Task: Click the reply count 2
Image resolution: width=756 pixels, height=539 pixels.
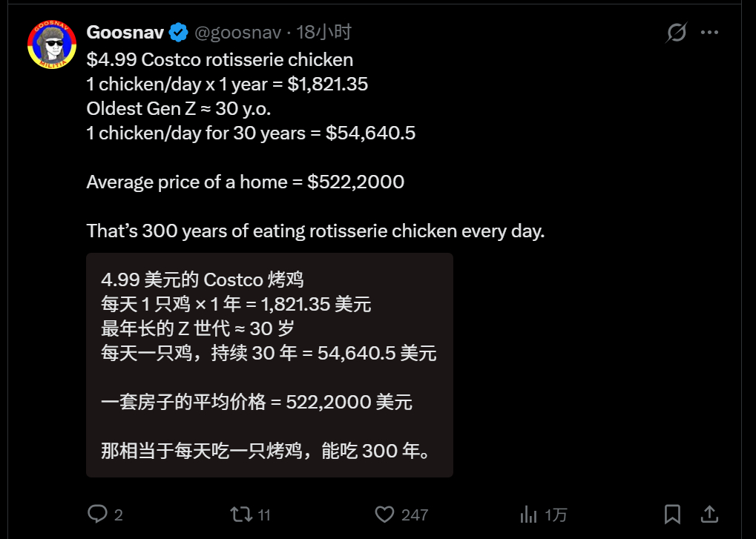Action: coord(119,515)
